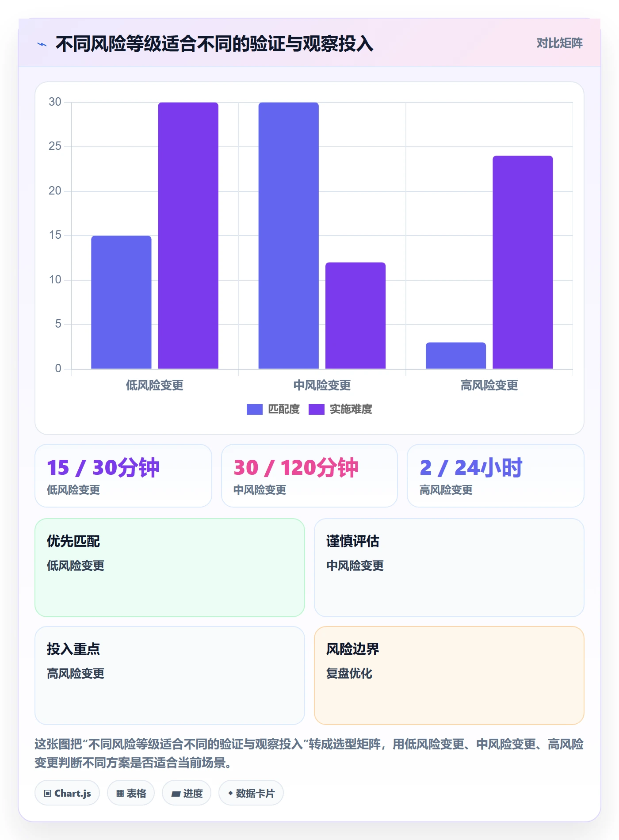The height and width of the screenshot is (840, 619).
Task: Click the main title 不同风险等级适合不同的验证与观察投入
Action: 214,44
